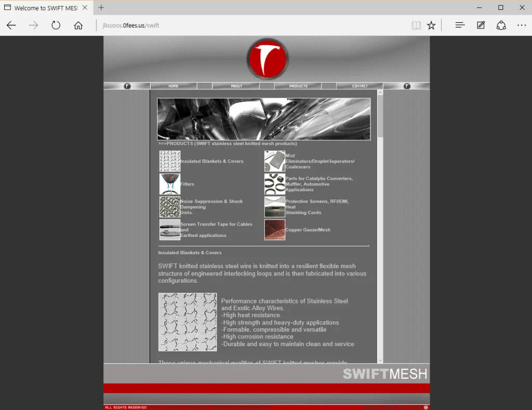
Task: Open Protective Screens, RFI/EMI link
Action: coord(317,207)
